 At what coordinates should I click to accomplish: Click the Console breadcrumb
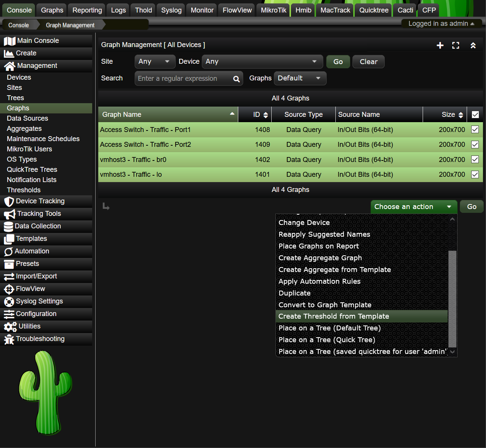pyautogui.click(x=19, y=25)
